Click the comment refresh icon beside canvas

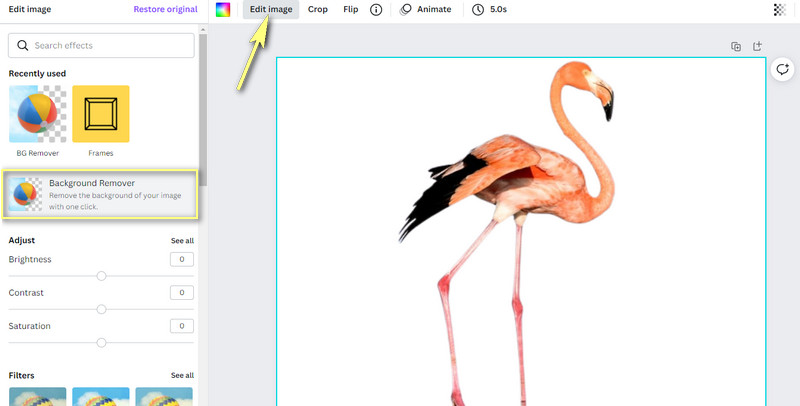[782, 70]
